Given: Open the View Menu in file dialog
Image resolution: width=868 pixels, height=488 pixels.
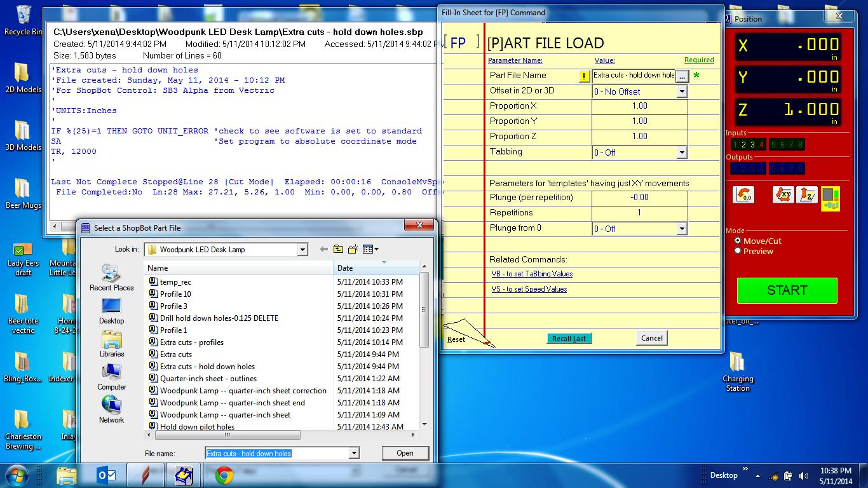Looking at the screenshot, I should pyautogui.click(x=371, y=250).
